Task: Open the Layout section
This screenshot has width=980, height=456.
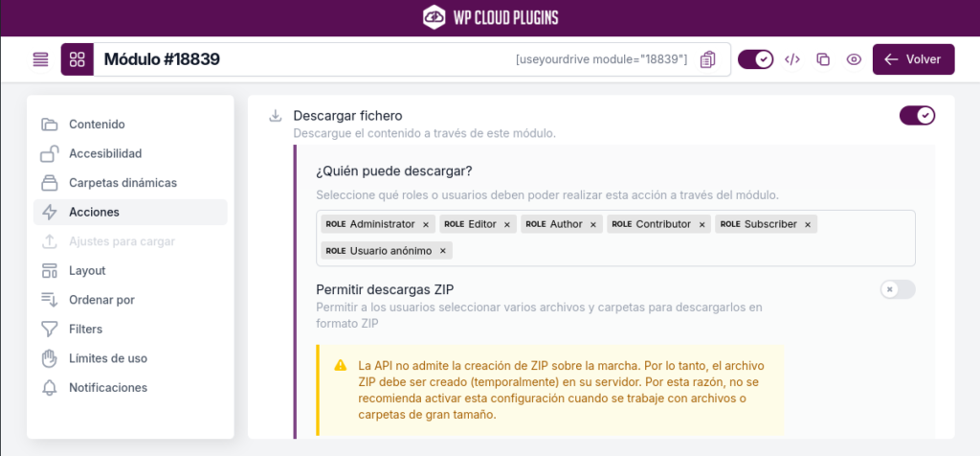Action: 130,271
